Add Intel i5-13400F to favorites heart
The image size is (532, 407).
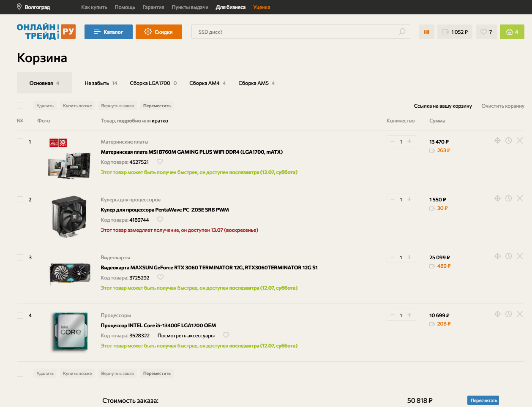pyautogui.click(x=226, y=335)
